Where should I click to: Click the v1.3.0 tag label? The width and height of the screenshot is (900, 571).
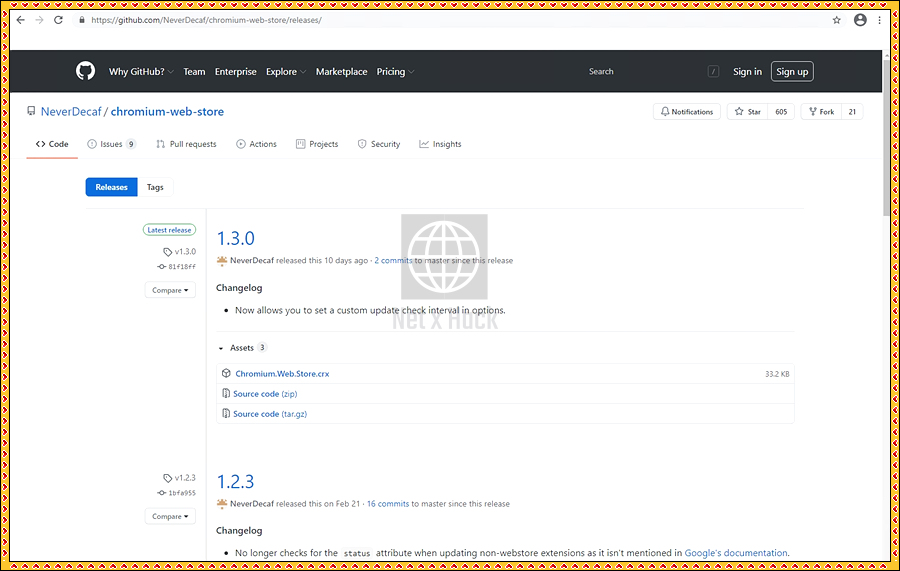[x=185, y=252]
